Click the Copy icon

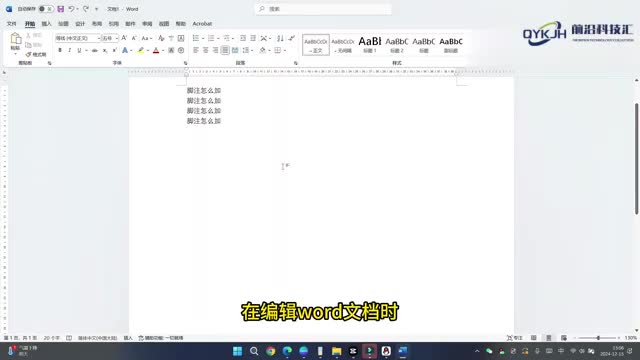28,45
